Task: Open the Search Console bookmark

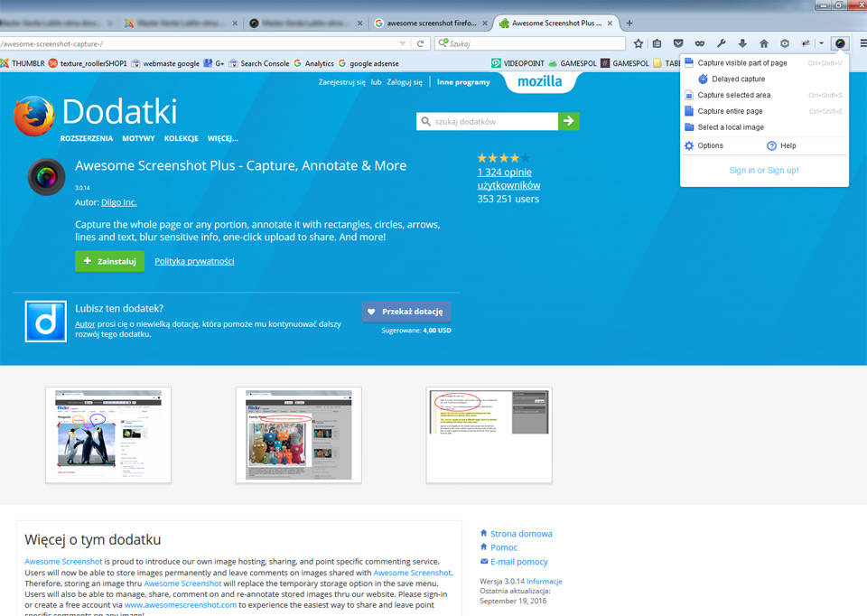Action: 259,63
